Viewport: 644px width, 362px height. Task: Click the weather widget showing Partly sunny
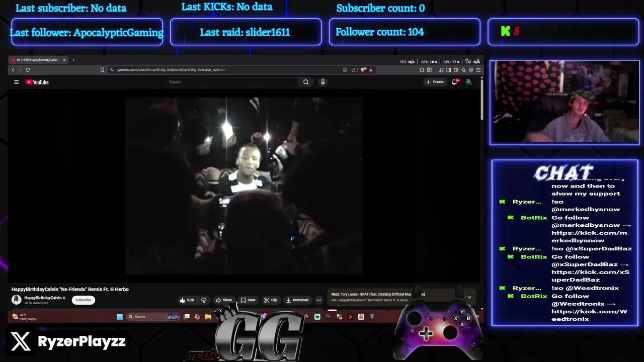[x=24, y=317]
